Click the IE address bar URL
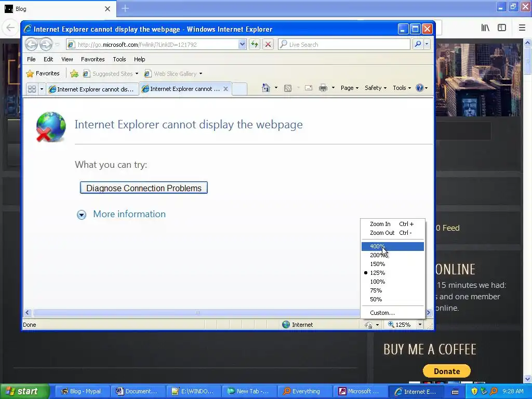532x399 pixels. [x=137, y=45]
